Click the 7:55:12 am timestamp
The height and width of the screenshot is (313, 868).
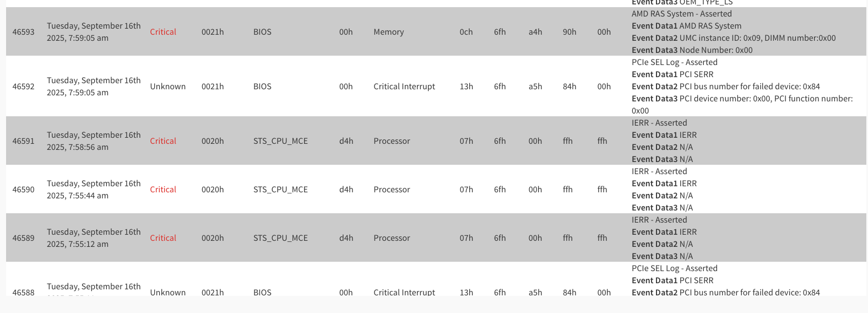pos(94,238)
